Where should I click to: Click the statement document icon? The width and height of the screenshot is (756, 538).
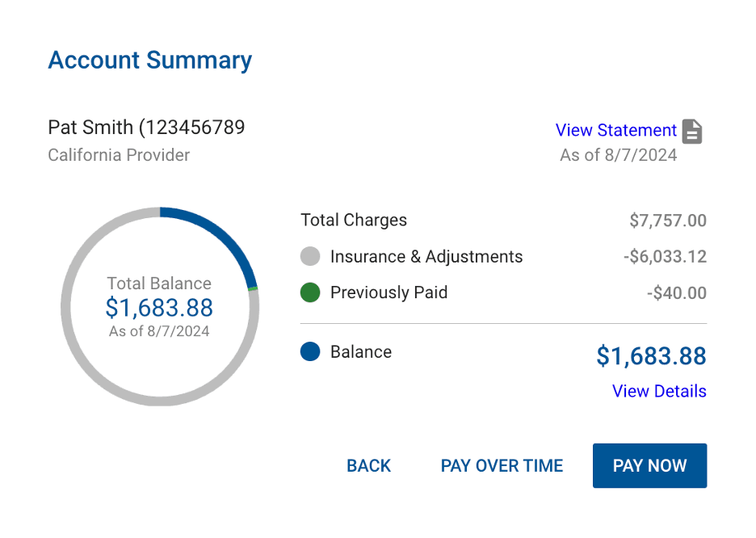tap(692, 131)
